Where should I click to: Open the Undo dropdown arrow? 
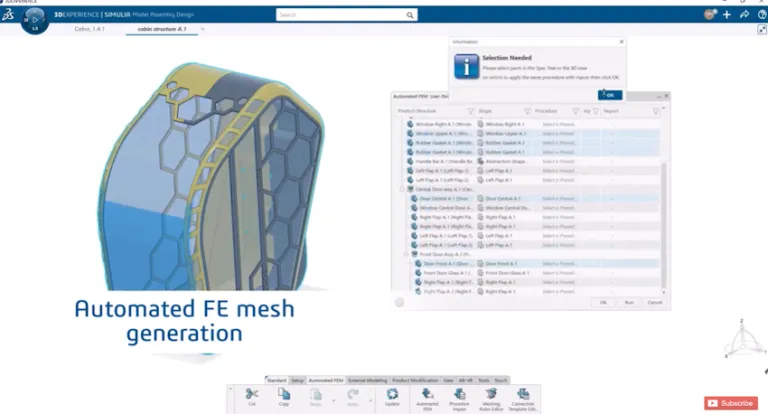[370, 401]
